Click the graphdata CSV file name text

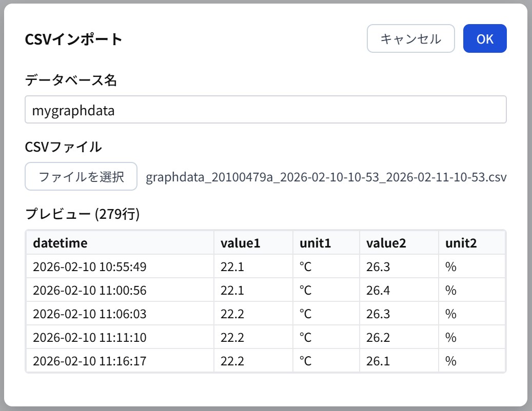pyautogui.click(x=326, y=178)
